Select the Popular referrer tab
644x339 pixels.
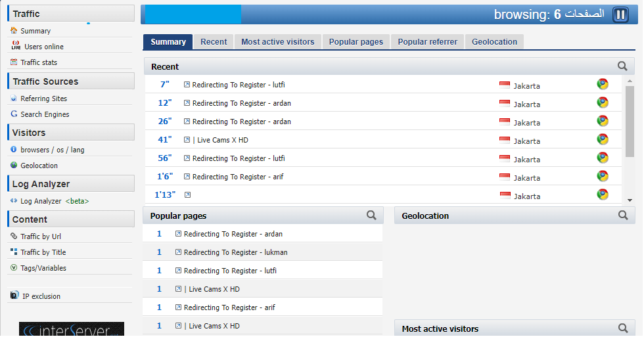pyautogui.click(x=427, y=42)
